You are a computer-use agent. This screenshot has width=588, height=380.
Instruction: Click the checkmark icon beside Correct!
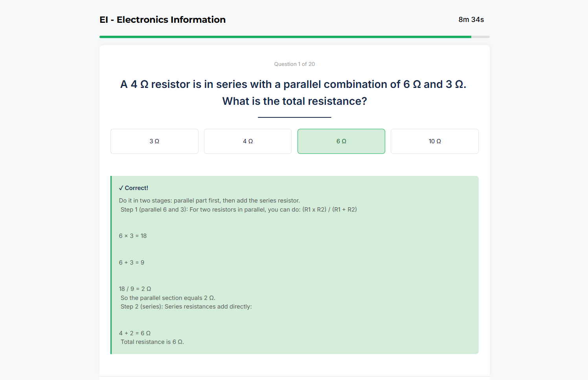(121, 188)
